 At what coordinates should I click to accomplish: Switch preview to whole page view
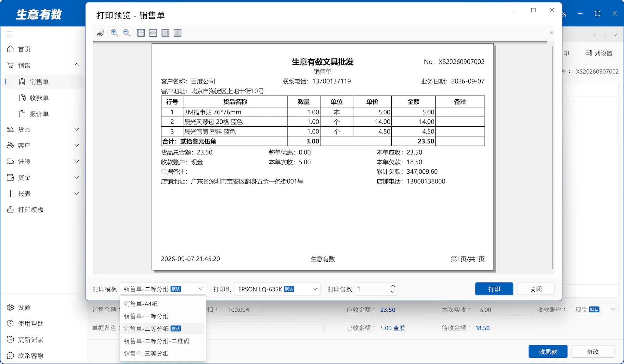(x=165, y=33)
